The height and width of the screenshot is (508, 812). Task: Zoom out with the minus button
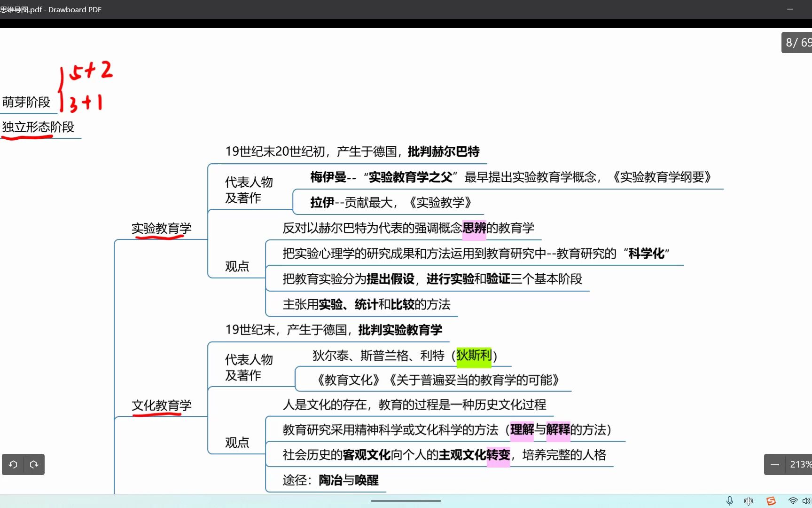pos(775,464)
